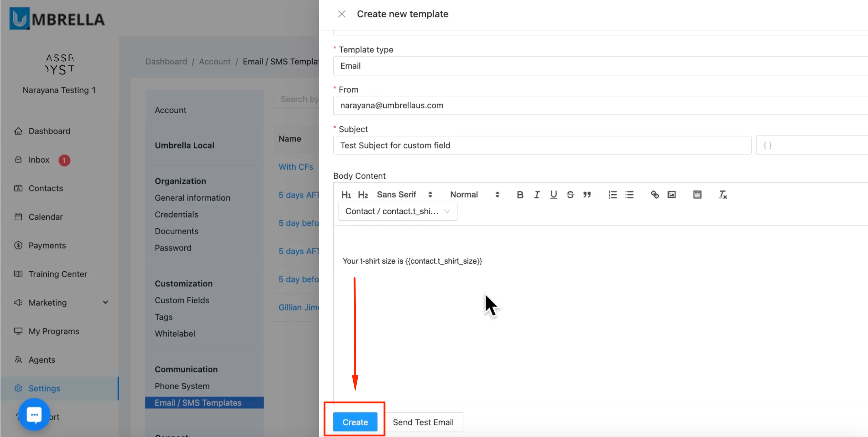Viewport: 868px width, 437px height.
Task: Click the blue Create button
Action: point(355,422)
